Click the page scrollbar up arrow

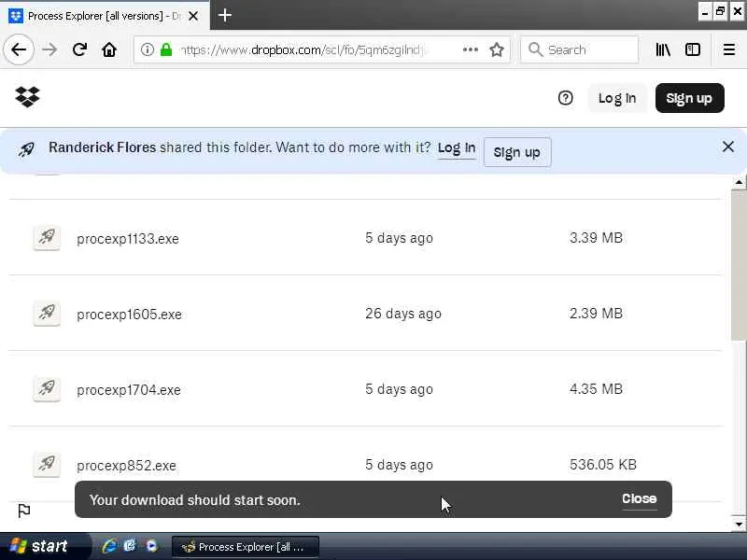pyautogui.click(x=739, y=182)
